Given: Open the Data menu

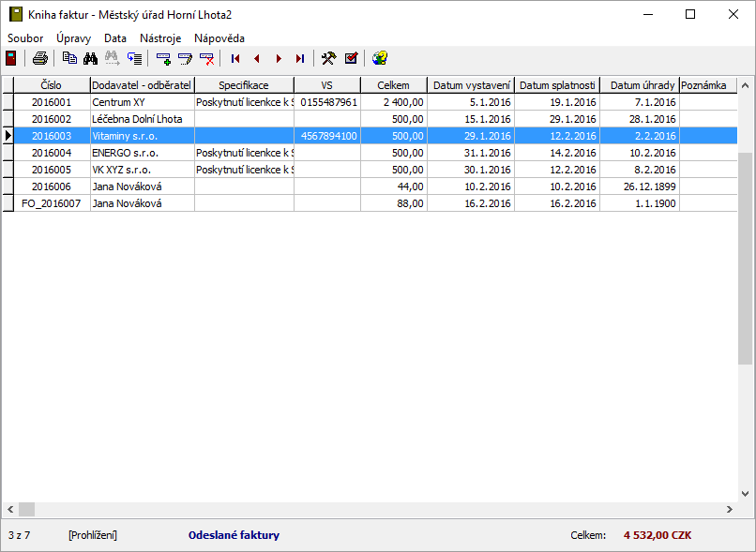Looking at the screenshot, I should 115,38.
